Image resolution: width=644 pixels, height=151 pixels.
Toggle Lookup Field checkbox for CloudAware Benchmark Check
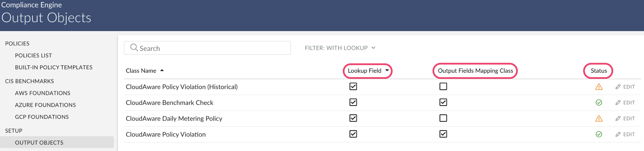(353, 102)
